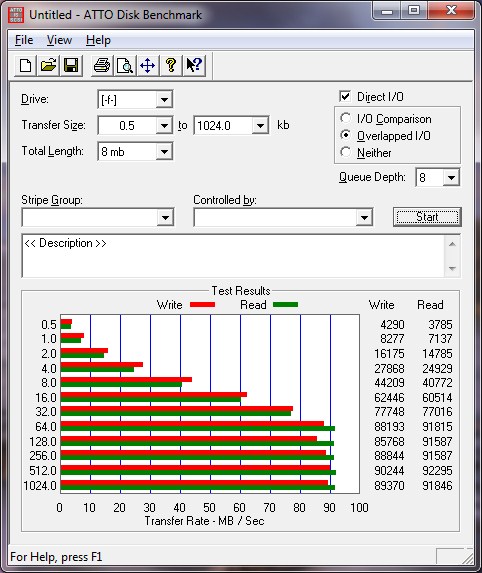Click write value 90244
The image size is (482, 573).
point(389,470)
